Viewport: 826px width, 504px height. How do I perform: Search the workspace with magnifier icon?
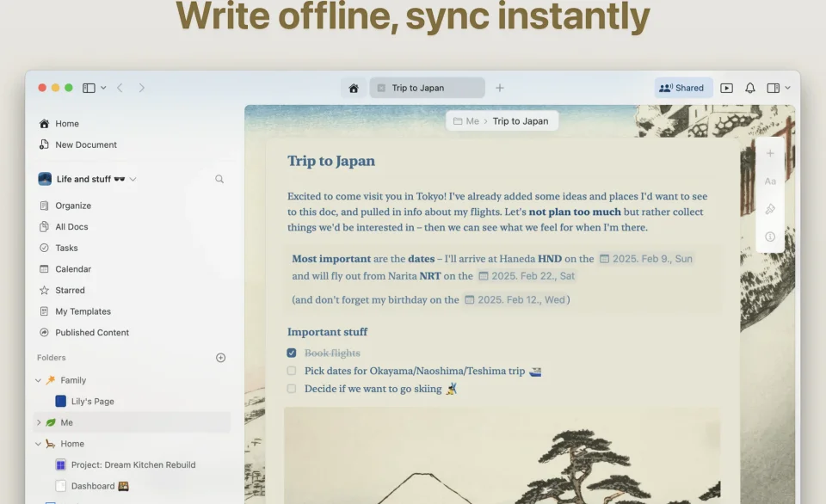pyautogui.click(x=219, y=179)
